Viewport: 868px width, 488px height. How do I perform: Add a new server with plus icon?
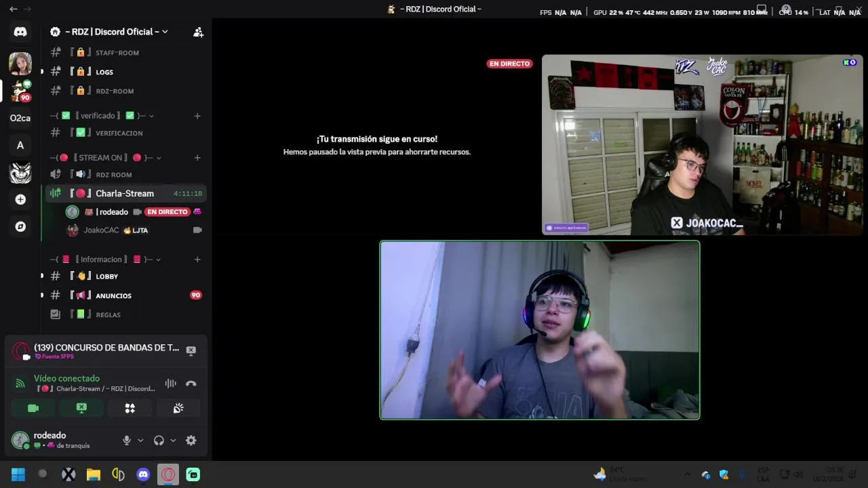[x=20, y=199]
